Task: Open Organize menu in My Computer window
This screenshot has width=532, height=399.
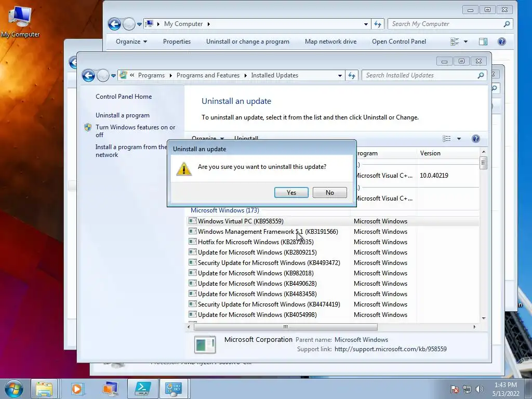Action: (x=131, y=42)
